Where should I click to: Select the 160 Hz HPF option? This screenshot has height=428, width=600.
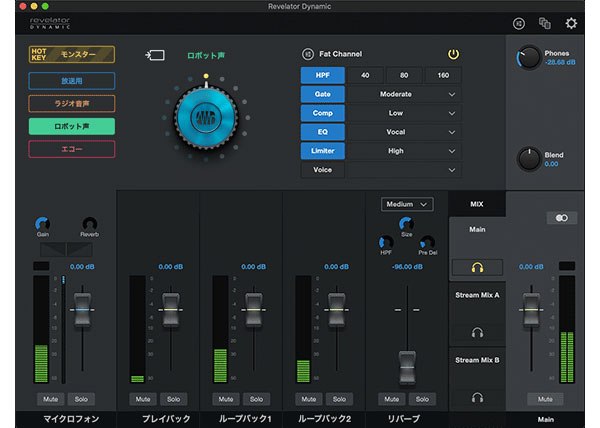click(443, 75)
